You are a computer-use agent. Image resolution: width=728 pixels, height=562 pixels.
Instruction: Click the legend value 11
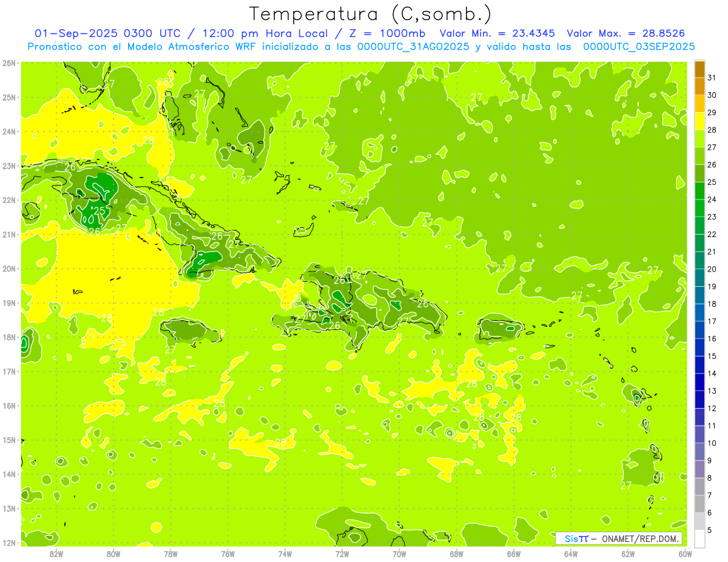pyautogui.click(x=712, y=426)
